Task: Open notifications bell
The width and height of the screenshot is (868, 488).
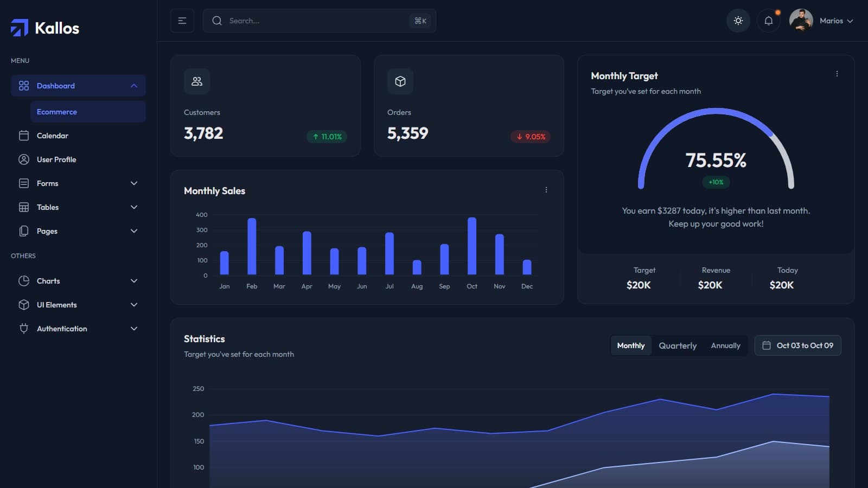Action: pyautogui.click(x=769, y=21)
